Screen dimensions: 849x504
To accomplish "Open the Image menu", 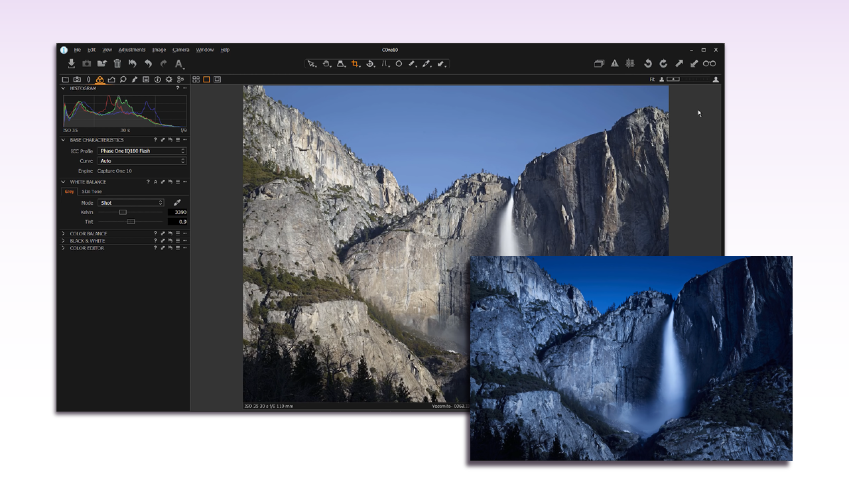I will pyautogui.click(x=159, y=50).
